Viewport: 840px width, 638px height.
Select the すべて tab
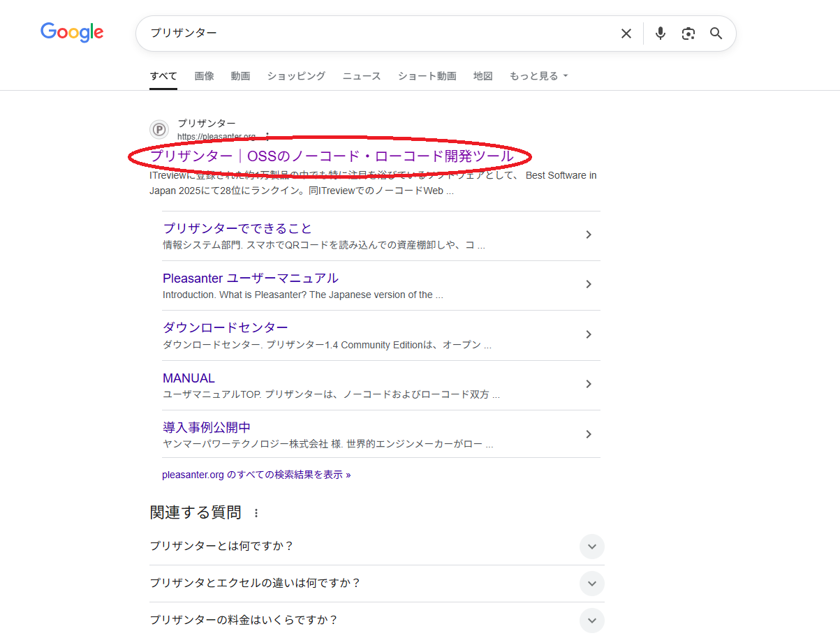click(163, 76)
